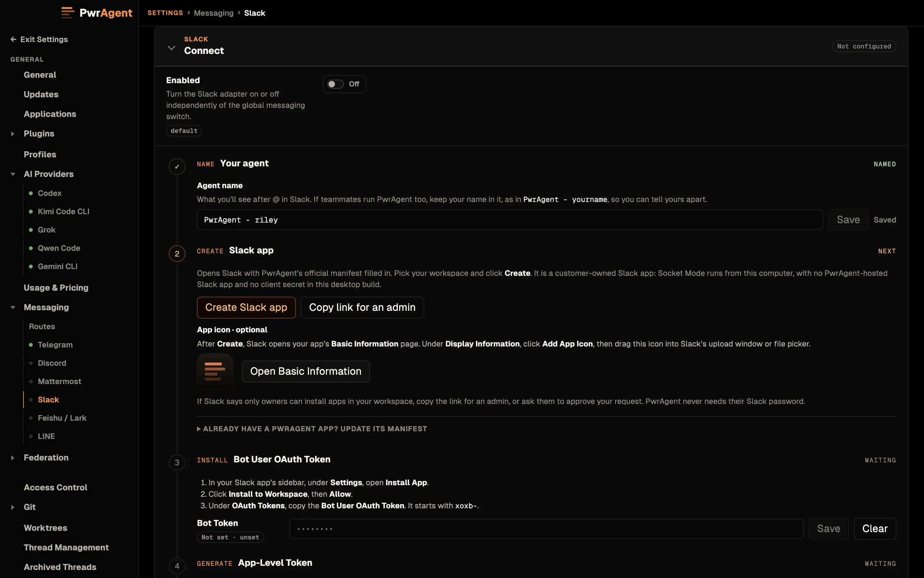The height and width of the screenshot is (578, 924).
Task: Open the Mattermost messaging page
Action: click(x=59, y=381)
